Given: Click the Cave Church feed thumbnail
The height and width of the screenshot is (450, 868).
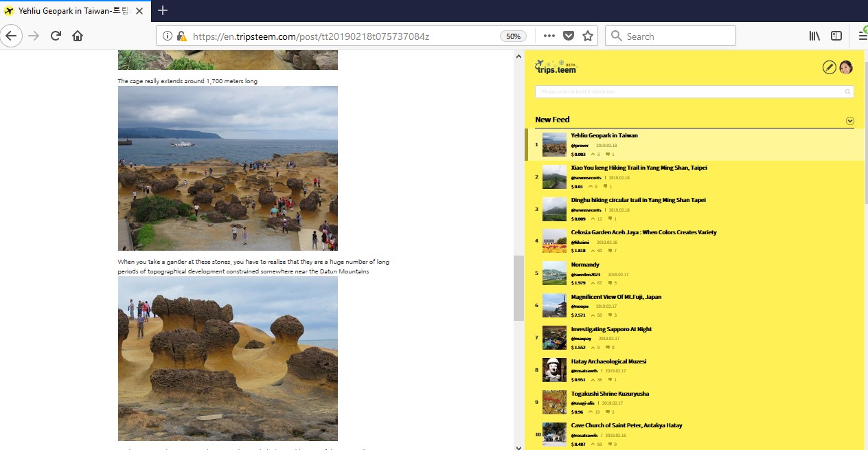Looking at the screenshot, I should click(554, 434).
